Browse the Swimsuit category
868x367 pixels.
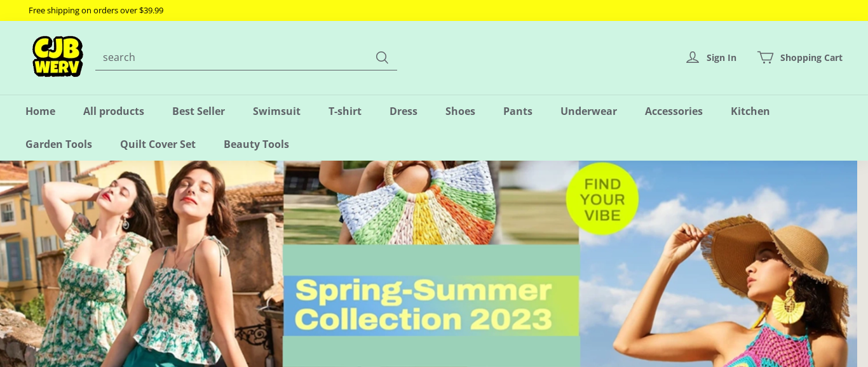click(276, 111)
